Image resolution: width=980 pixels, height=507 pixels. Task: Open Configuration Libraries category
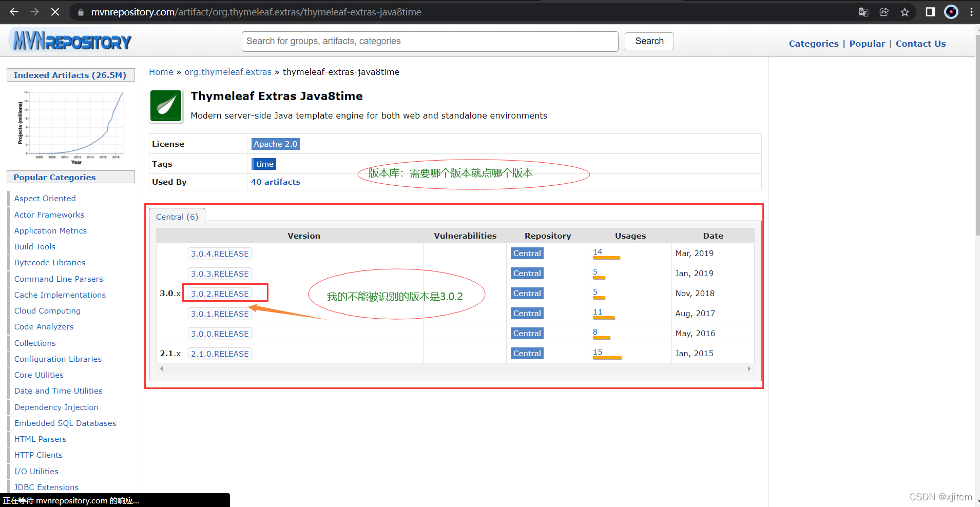point(57,359)
